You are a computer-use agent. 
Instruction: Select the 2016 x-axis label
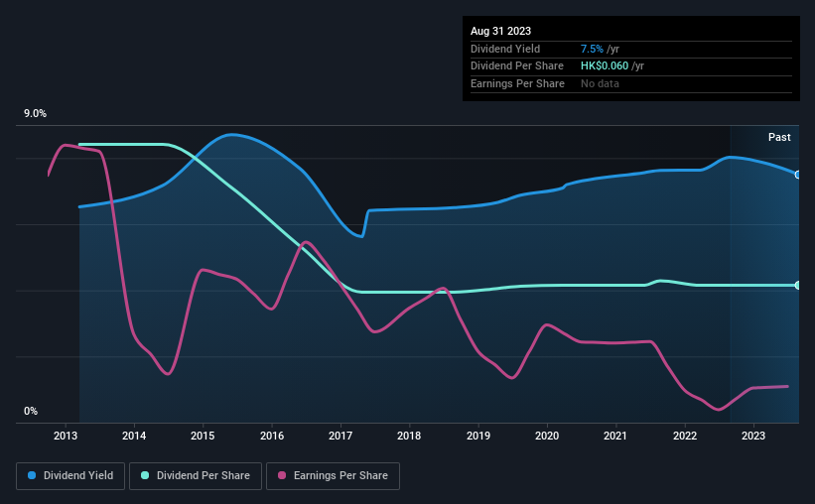(272, 436)
